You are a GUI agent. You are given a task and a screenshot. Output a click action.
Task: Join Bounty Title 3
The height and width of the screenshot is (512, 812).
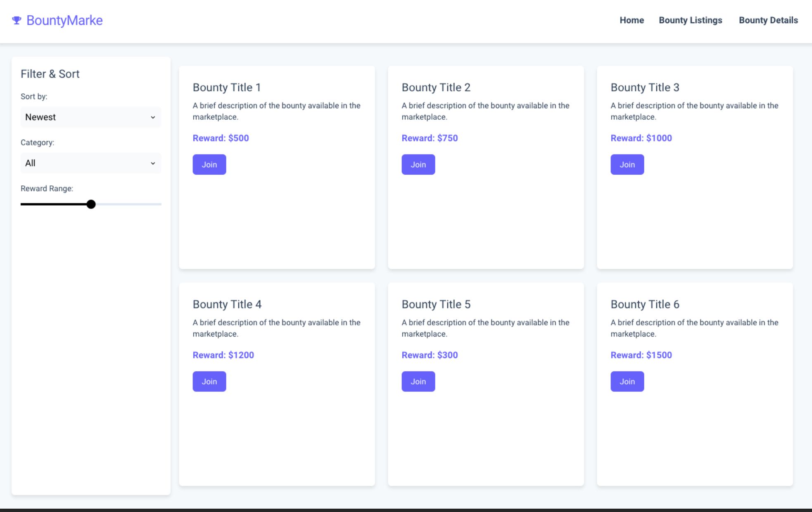pos(627,164)
